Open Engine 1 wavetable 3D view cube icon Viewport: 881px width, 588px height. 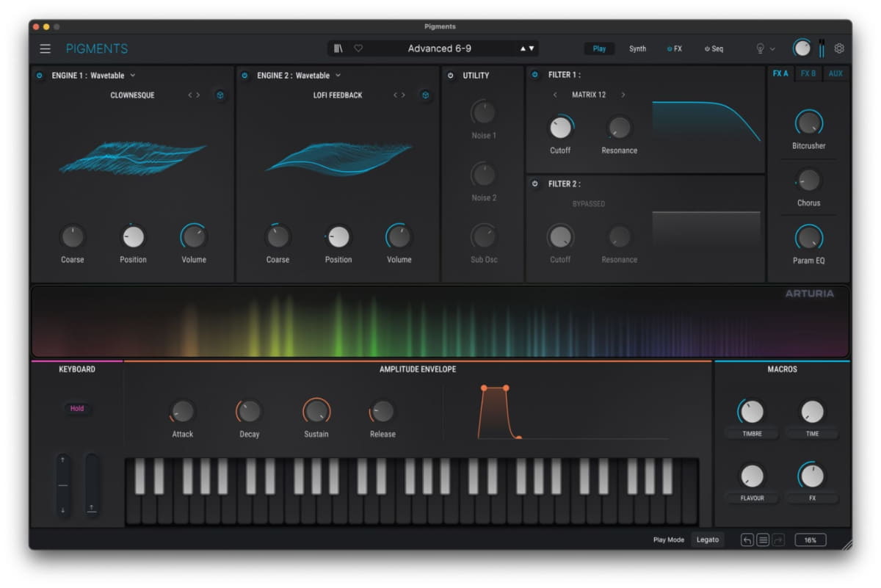click(220, 95)
